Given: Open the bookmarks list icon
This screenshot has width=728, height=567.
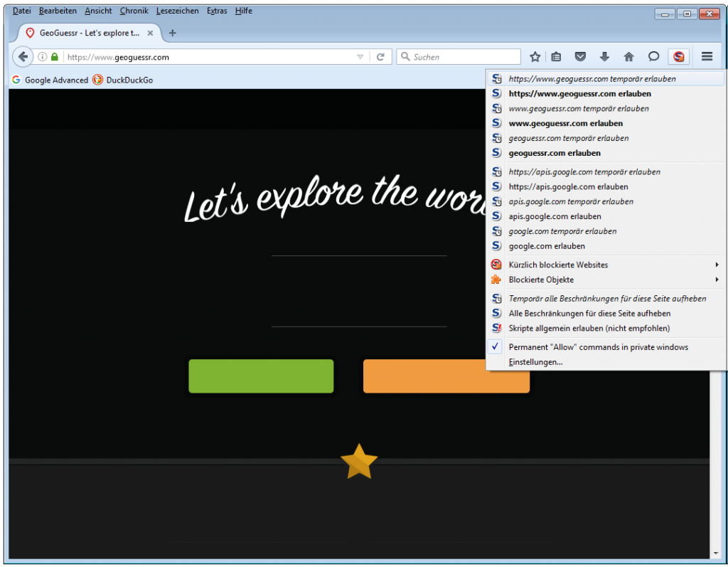Looking at the screenshot, I should 556,57.
